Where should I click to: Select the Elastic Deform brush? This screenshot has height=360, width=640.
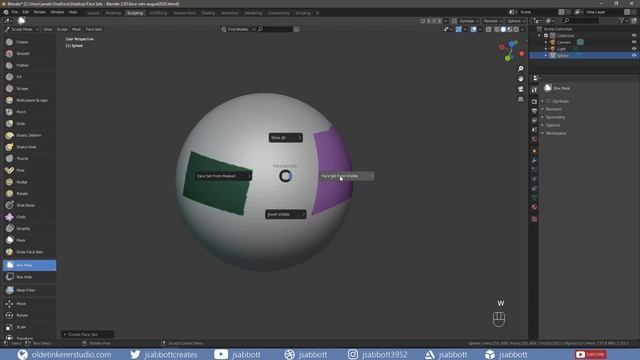(29, 135)
